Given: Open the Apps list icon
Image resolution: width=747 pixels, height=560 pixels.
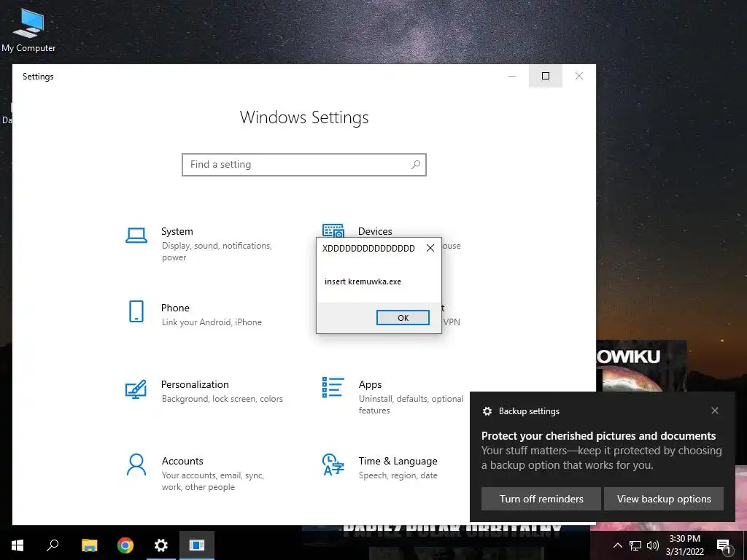Looking at the screenshot, I should click(333, 387).
